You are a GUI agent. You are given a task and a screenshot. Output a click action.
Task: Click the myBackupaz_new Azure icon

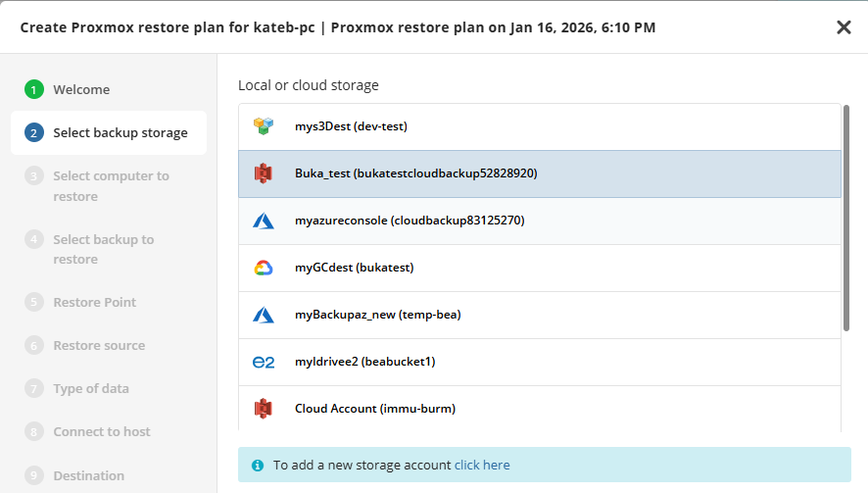coord(263,315)
